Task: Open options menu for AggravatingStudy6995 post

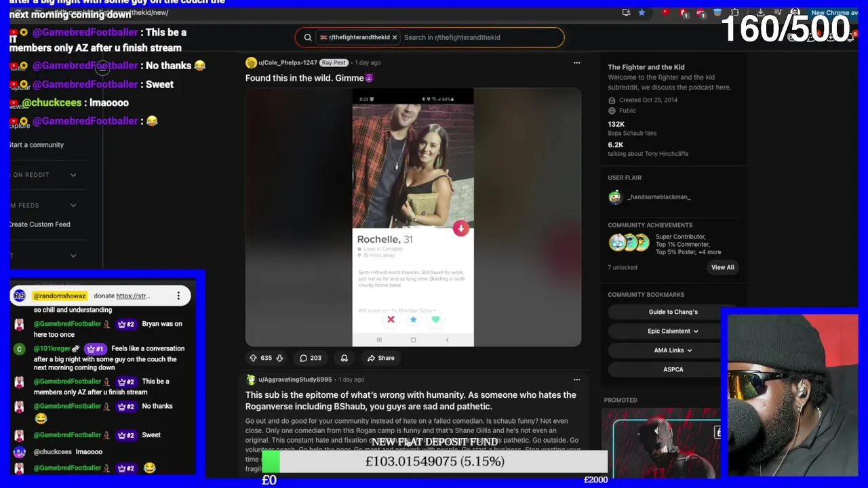Action: click(576, 380)
